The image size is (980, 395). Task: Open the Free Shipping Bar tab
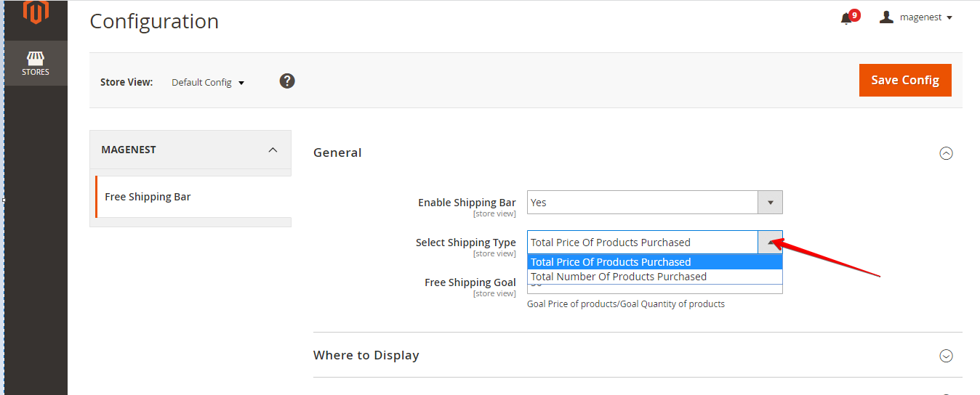[x=148, y=197]
